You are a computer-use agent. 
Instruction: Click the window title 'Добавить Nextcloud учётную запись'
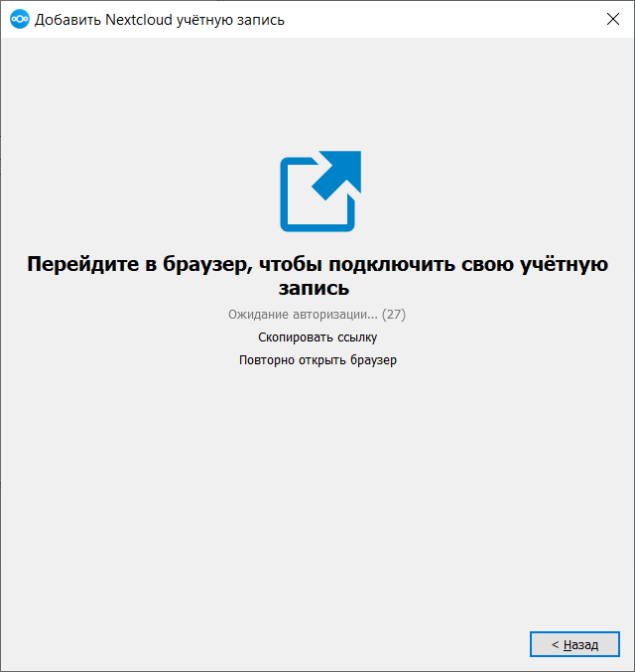(160, 20)
